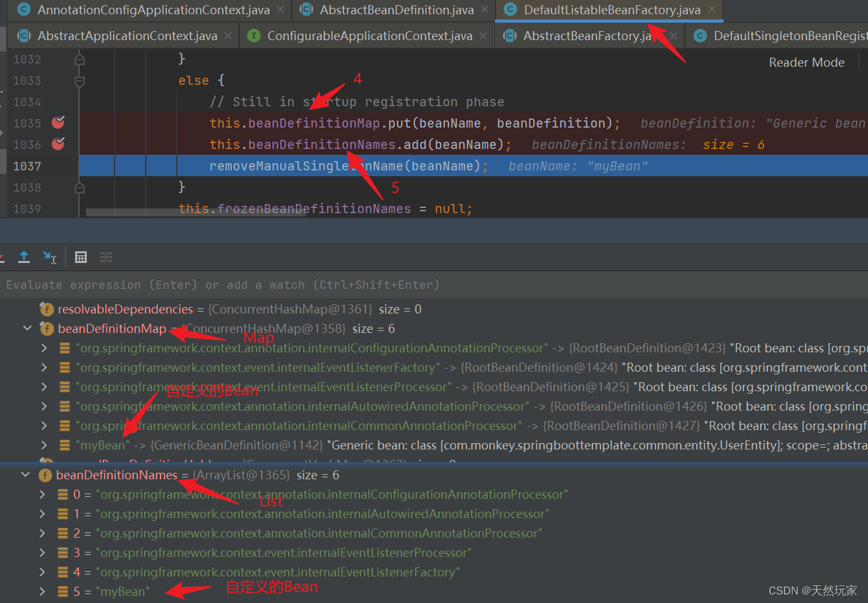Click line number 1034 in the gutter
The width and height of the screenshot is (868, 603).
tap(27, 102)
